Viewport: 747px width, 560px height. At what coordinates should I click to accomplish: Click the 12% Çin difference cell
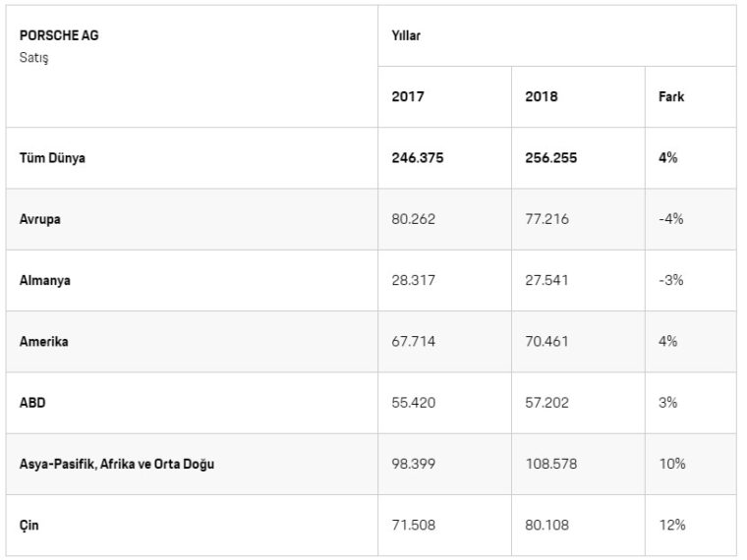coord(671,525)
